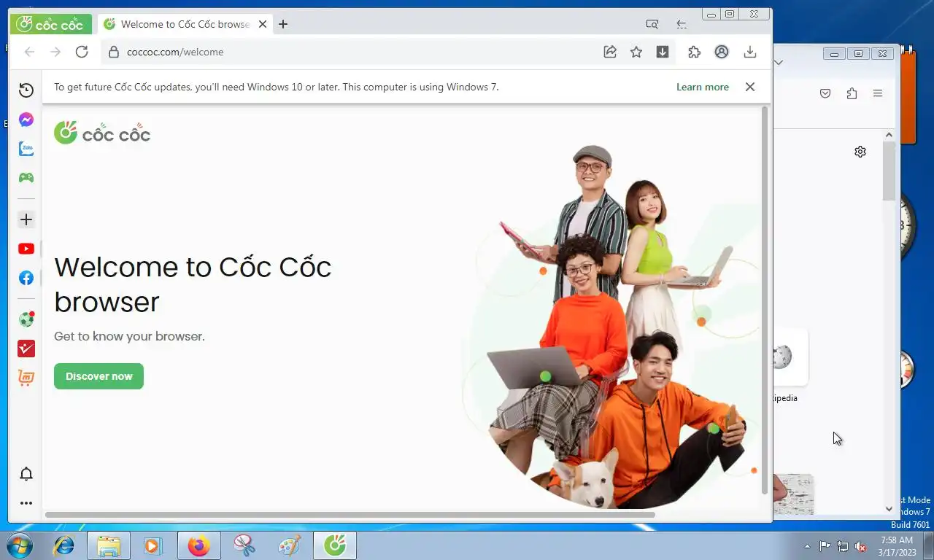Image resolution: width=934 pixels, height=560 pixels.
Task: Open the red checkmark sidebar app
Action: (26, 349)
